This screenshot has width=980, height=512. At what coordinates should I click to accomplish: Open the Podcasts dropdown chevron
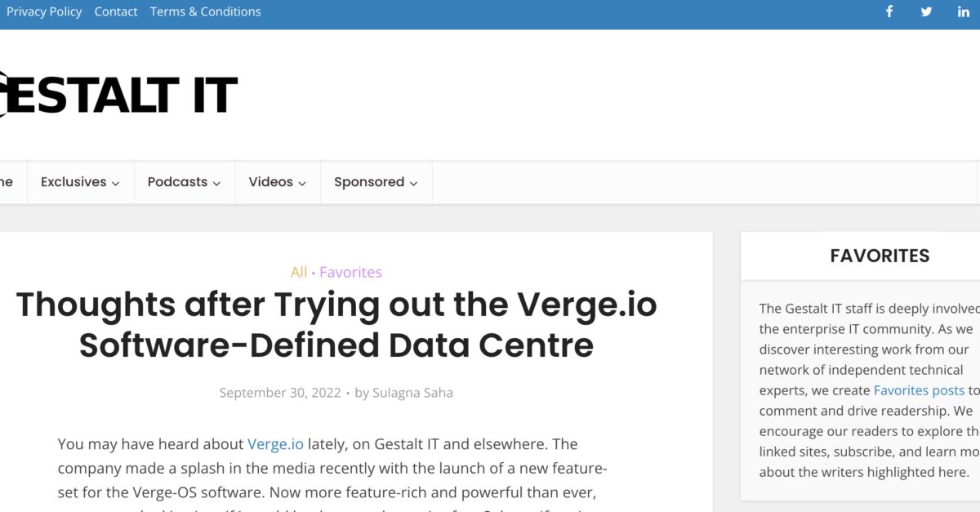click(218, 183)
